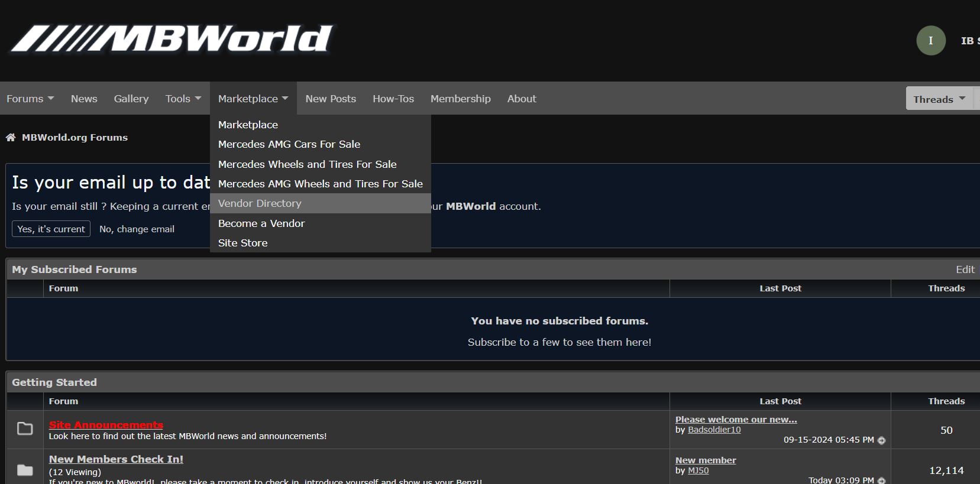This screenshot has height=484, width=980.
Task: Click "No, change email" link
Action: [137, 229]
